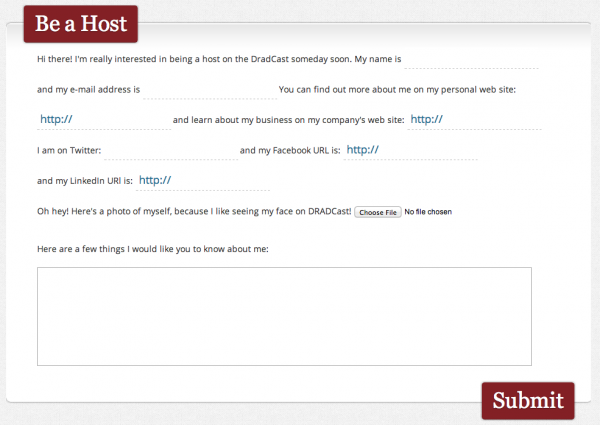Focus the Facebook URL field
The height and width of the screenshot is (425, 600).
coord(410,150)
